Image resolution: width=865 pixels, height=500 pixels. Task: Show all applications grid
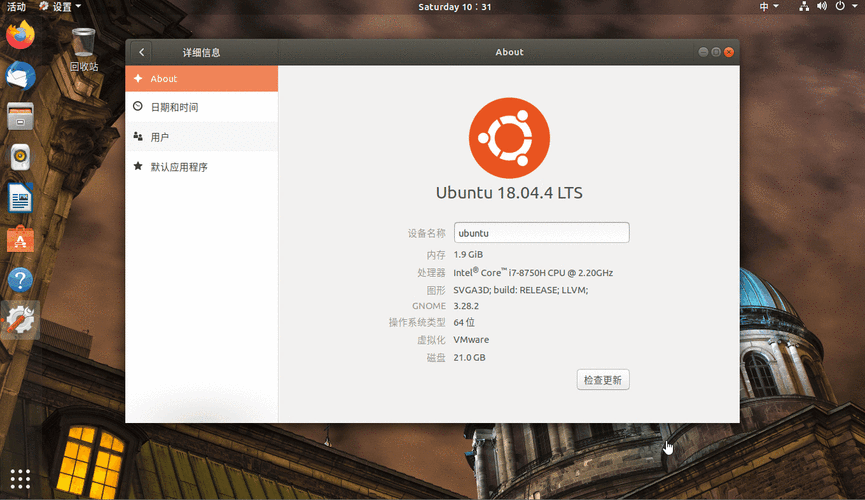(20, 478)
